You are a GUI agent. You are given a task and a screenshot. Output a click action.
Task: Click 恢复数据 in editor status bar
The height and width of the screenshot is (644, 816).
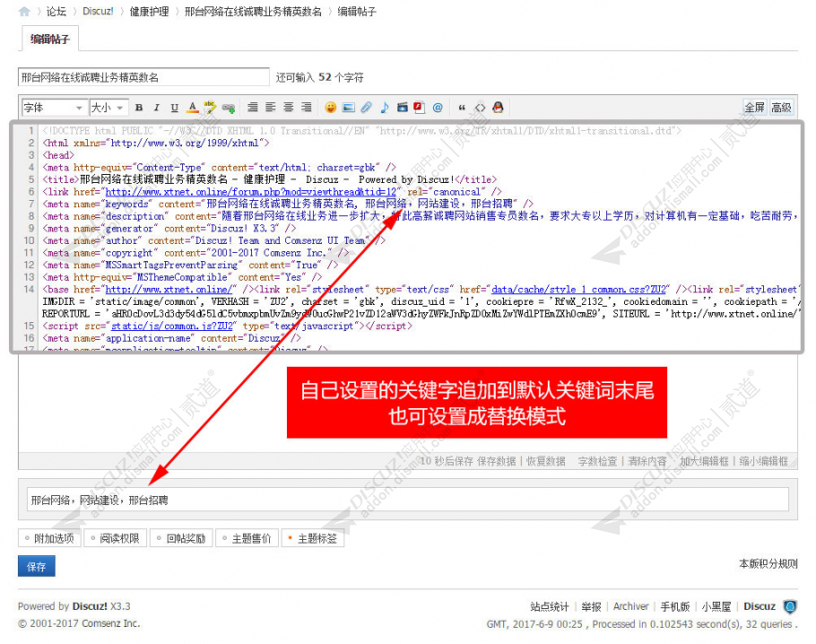point(546,461)
